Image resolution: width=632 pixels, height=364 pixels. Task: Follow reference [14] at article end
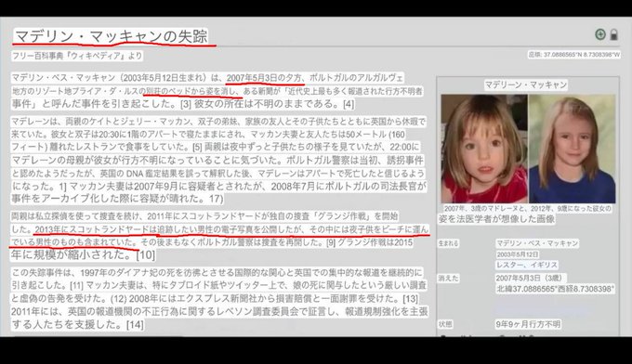[135, 325]
